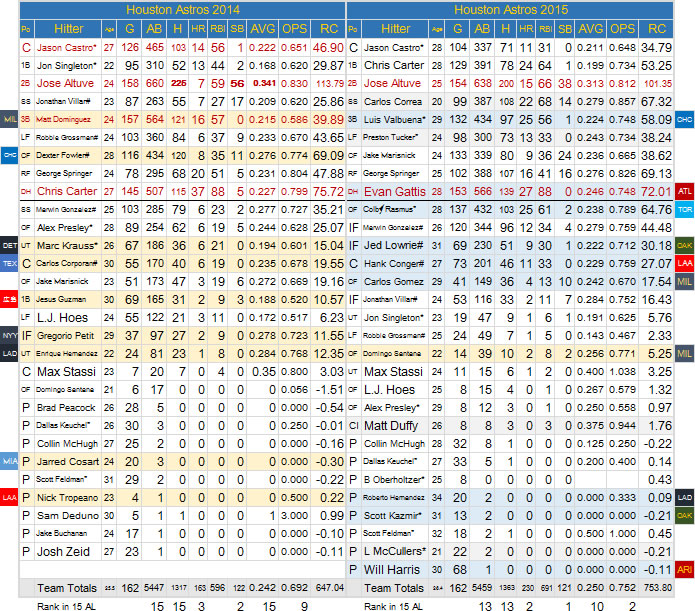Image resolution: width=695 pixels, height=611 pixels.
Task: Click the RC header in 2014 table
Action: point(328,29)
